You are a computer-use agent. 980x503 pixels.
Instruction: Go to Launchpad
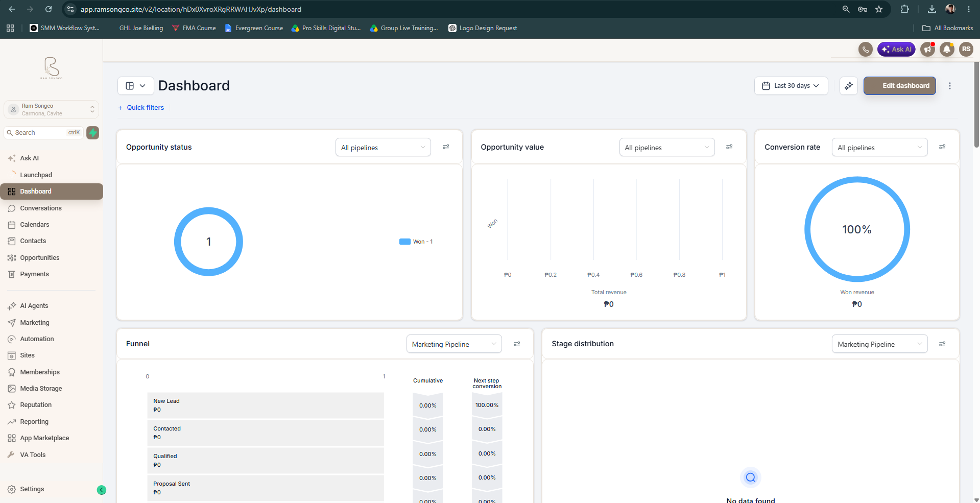[x=51, y=175]
